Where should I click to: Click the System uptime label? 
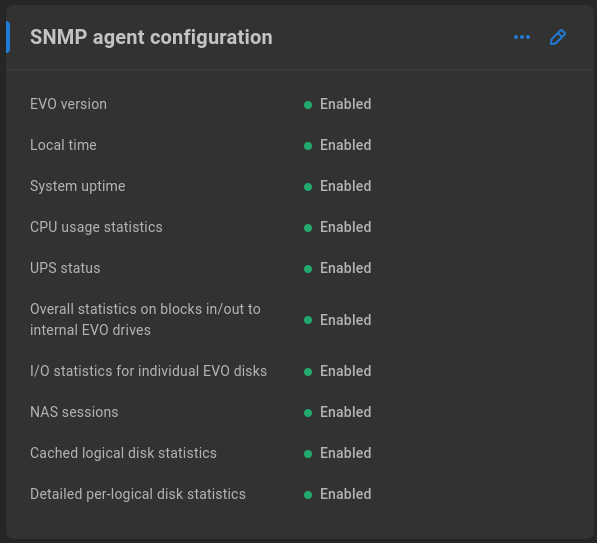(x=78, y=186)
